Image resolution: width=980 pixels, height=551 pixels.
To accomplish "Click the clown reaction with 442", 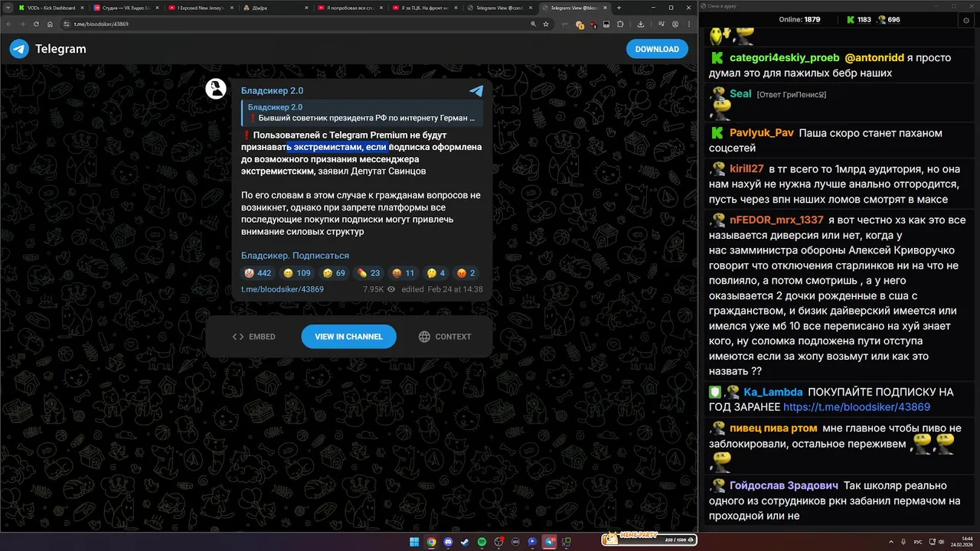I will [258, 273].
